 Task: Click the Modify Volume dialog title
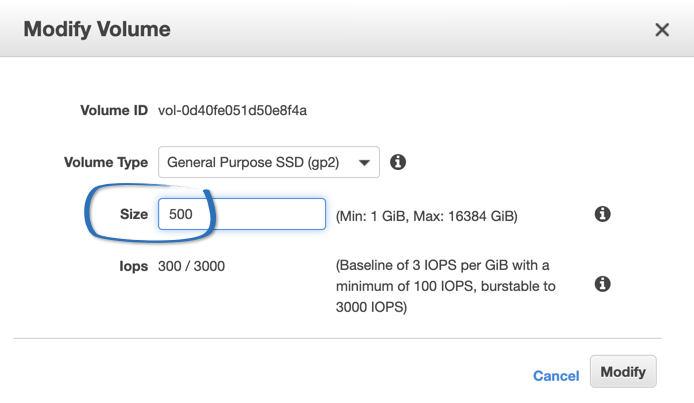click(x=97, y=29)
